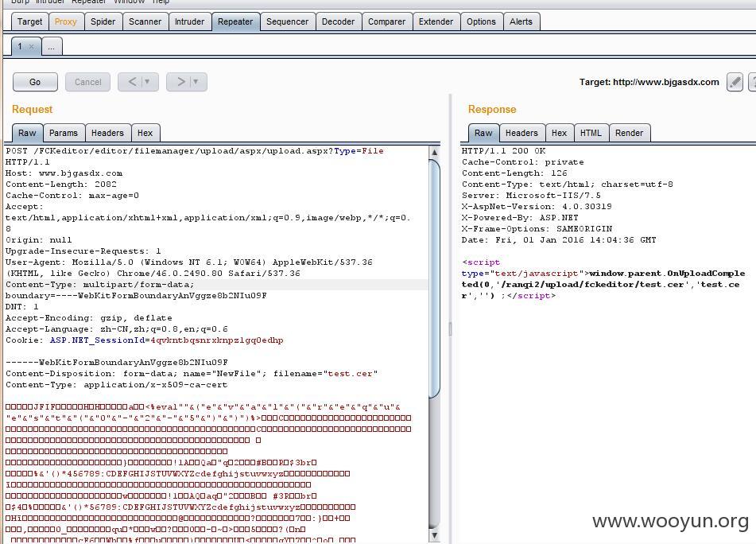Add a new repeater tab via ellipsis
The height and width of the screenshot is (544, 756).
pyautogui.click(x=51, y=47)
